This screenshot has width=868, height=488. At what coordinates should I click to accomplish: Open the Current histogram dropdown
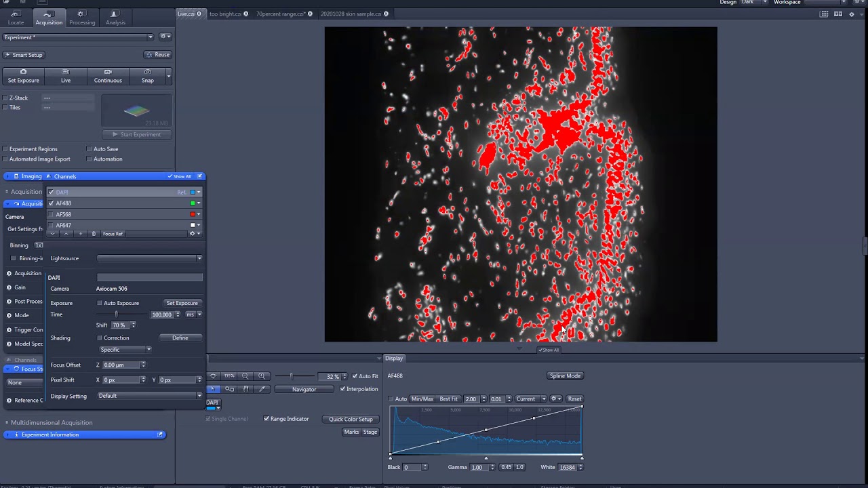(x=530, y=399)
